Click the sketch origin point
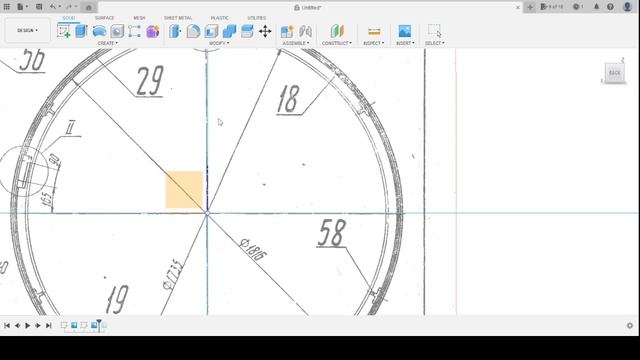 tap(207, 213)
